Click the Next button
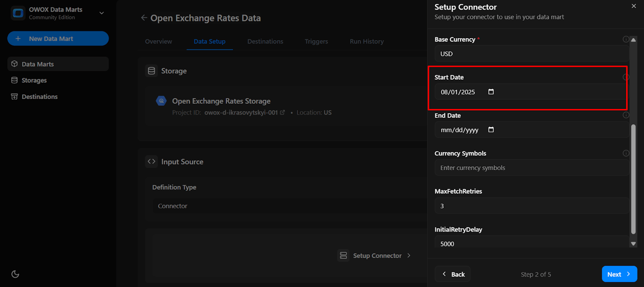Image resolution: width=644 pixels, height=287 pixels. click(x=619, y=274)
